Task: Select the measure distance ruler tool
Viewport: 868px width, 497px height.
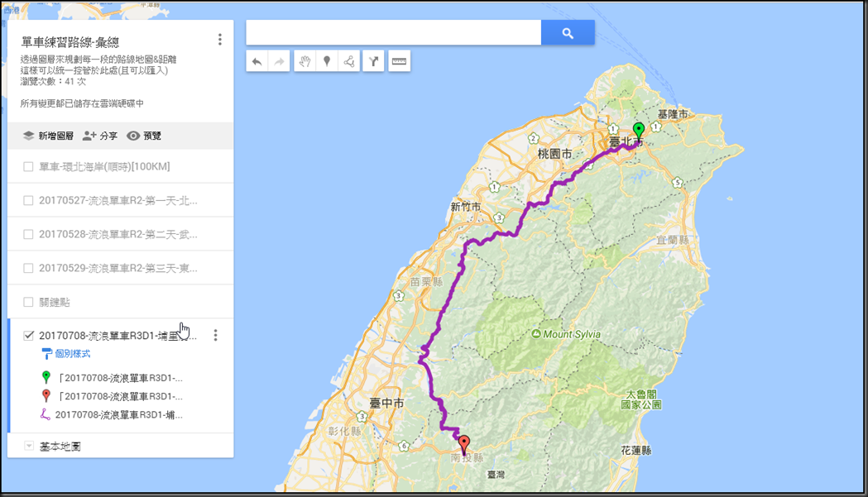Action: click(399, 61)
